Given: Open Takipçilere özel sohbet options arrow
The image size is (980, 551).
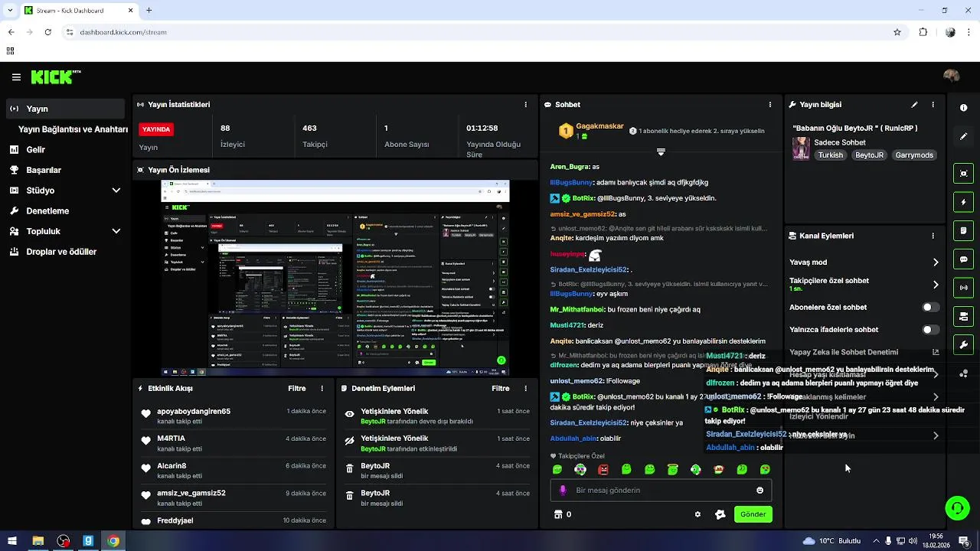Looking at the screenshot, I should click(936, 285).
